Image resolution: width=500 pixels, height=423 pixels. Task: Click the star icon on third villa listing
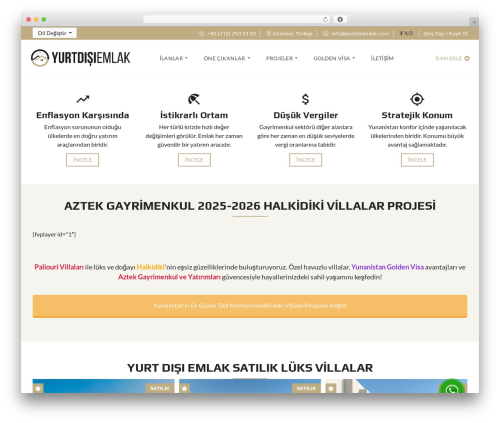[x=331, y=388]
